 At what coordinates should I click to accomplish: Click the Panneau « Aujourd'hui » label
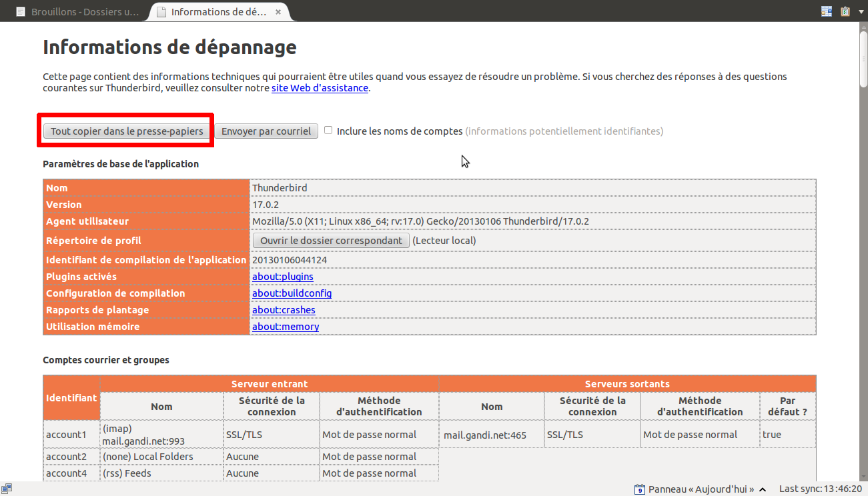click(x=701, y=489)
